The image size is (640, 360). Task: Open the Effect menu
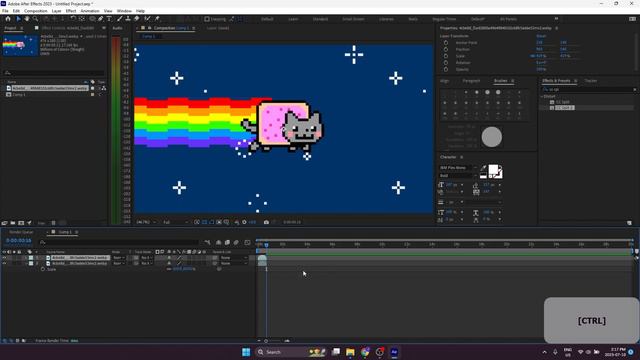[x=71, y=11]
